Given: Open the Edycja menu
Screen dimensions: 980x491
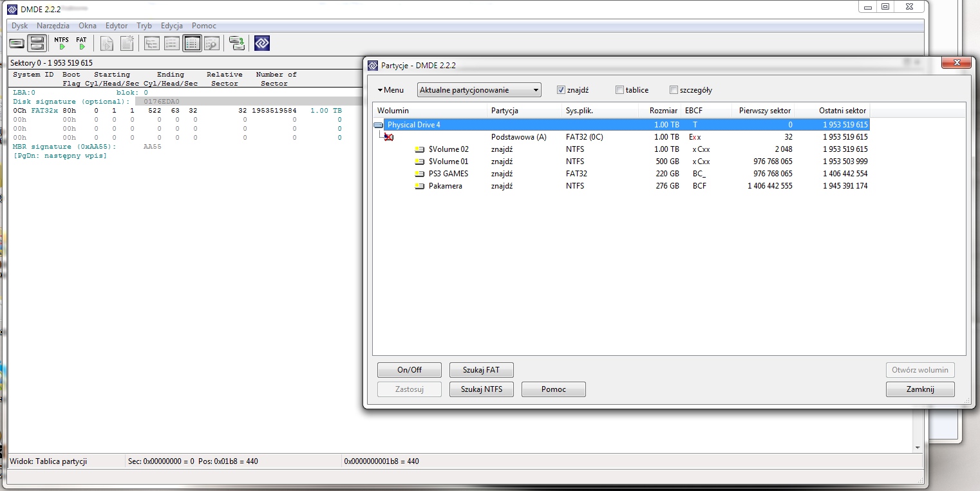Looking at the screenshot, I should (x=172, y=26).
